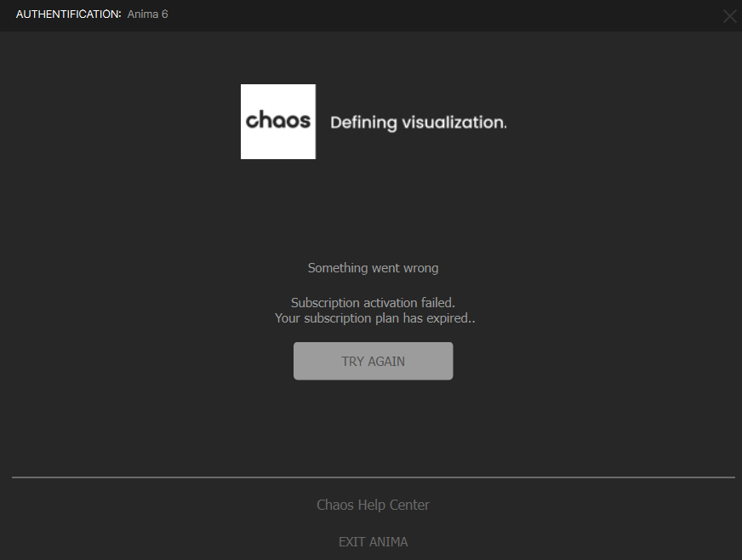Click 'Your subscription plan has expired' text
Screen dimensions: 742x560
tap(373, 318)
